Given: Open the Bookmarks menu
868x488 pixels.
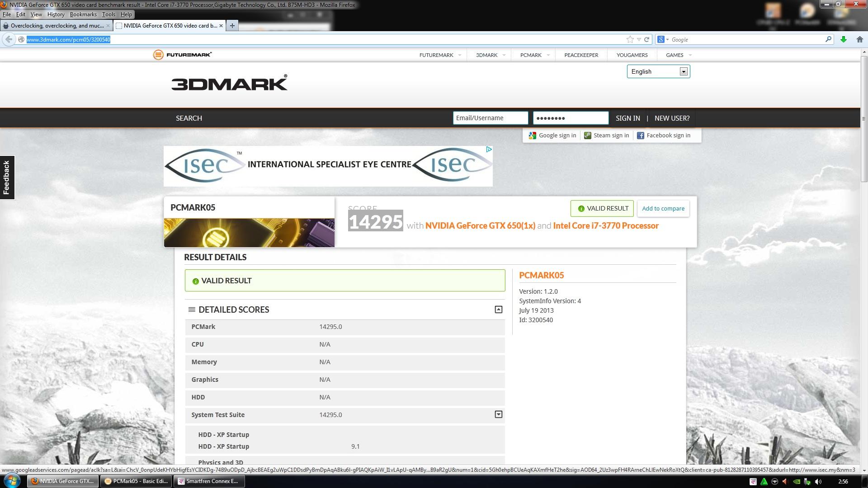Looking at the screenshot, I should [x=83, y=14].
